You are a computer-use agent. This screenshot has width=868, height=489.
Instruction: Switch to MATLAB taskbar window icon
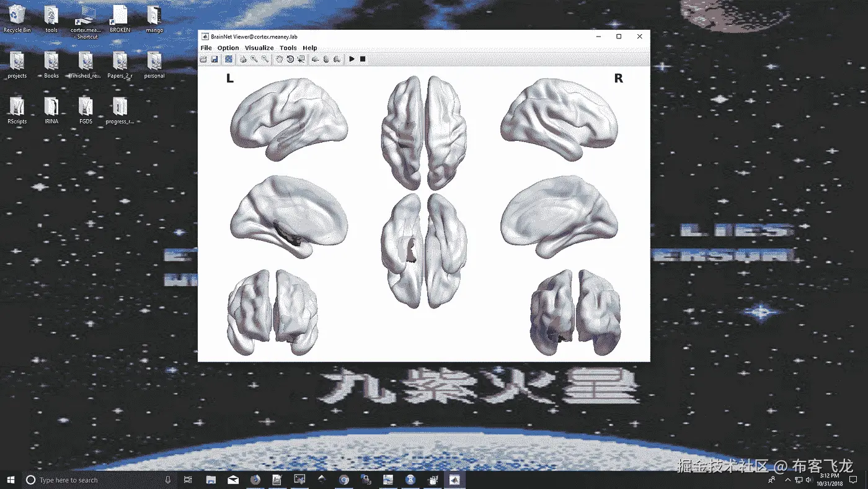coord(454,480)
